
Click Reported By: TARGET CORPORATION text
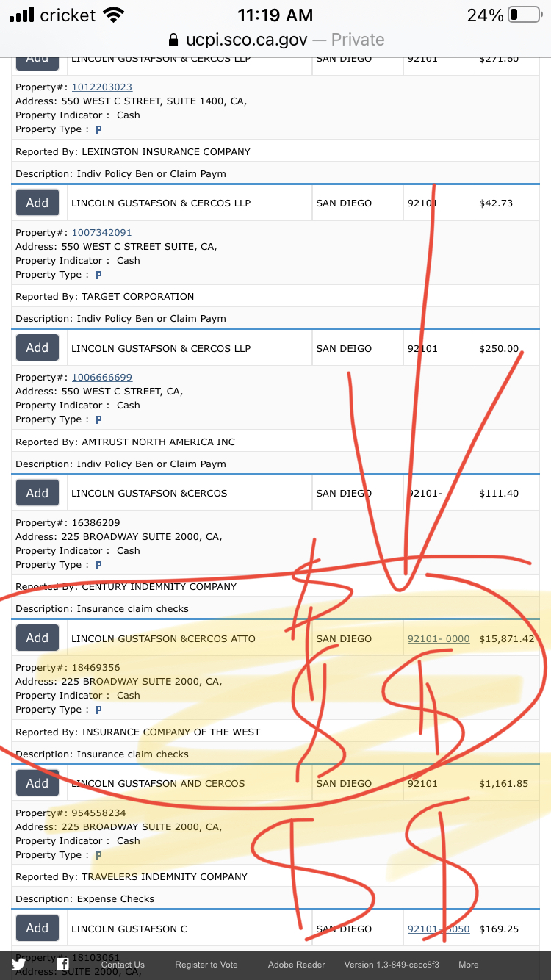coord(105,297)
